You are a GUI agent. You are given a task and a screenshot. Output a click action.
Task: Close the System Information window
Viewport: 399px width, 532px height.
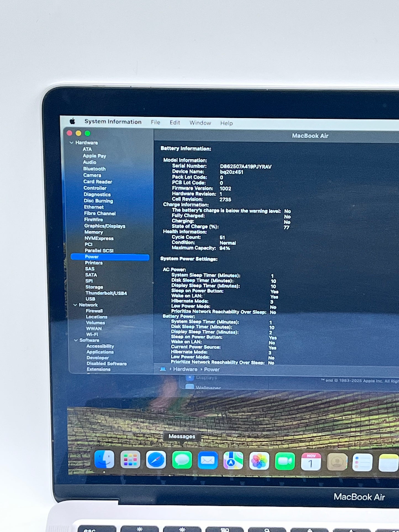point(70,133)
